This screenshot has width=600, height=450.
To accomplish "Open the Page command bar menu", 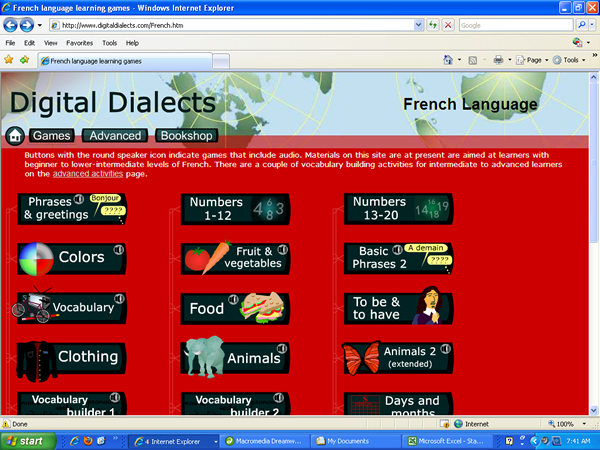I will tap(532, 60).
